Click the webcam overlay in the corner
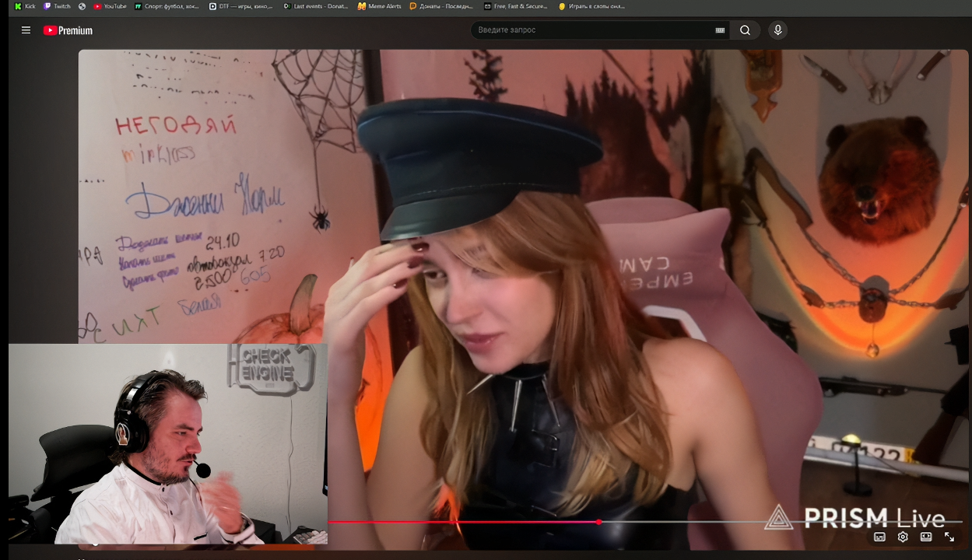 pos(168,444)
